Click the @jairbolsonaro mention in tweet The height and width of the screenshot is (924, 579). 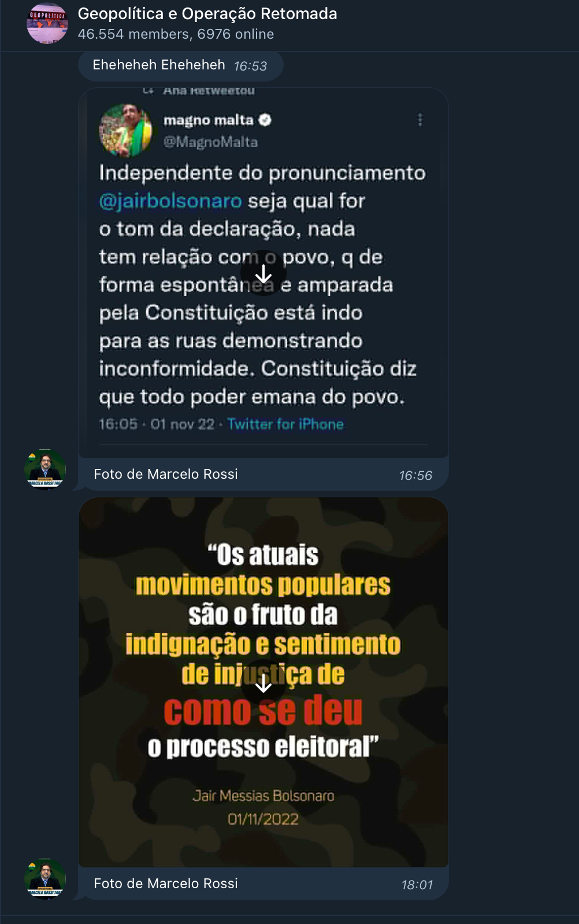point(170,201)
